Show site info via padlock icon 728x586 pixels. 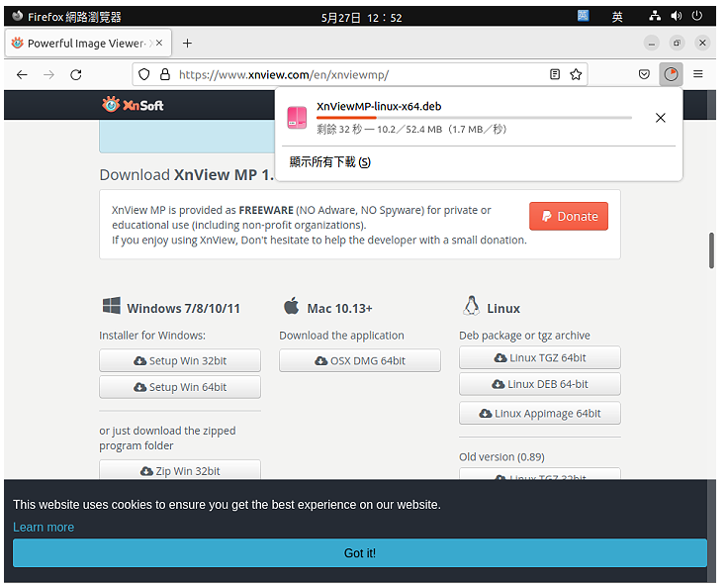pyautogui.click(x=165, y=74)
